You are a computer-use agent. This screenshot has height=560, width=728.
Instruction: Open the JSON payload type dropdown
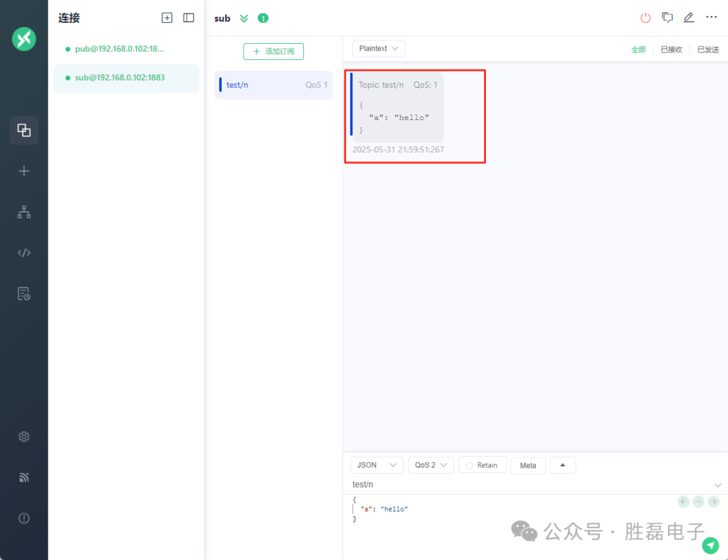[x=377, y=465]
